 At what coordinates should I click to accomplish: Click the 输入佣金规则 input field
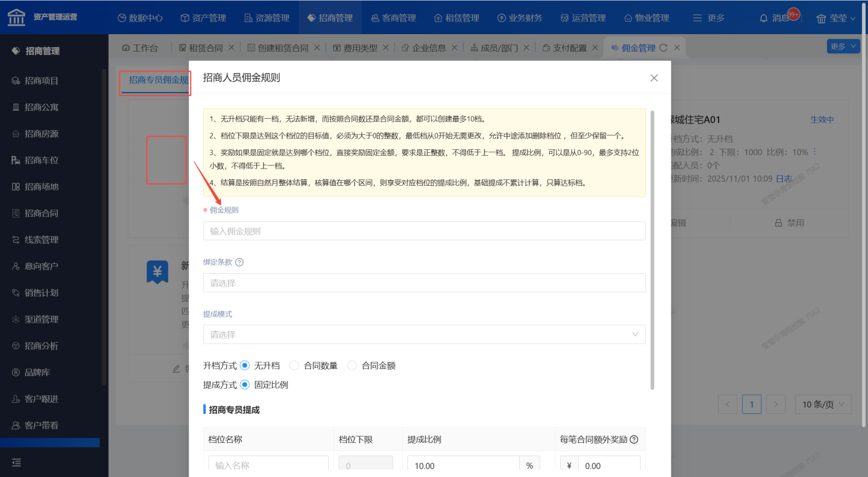pyautogui.click(x=424, y=231)
